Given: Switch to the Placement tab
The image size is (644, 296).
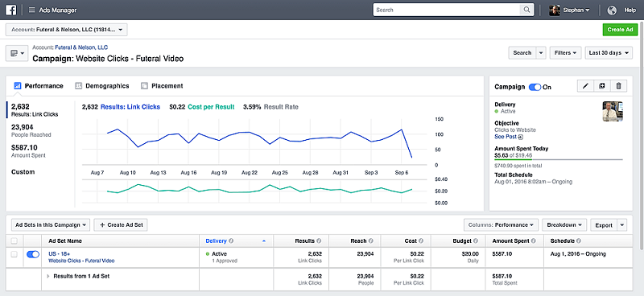Looking at the screenshot, I should click(x=162, y=86).
